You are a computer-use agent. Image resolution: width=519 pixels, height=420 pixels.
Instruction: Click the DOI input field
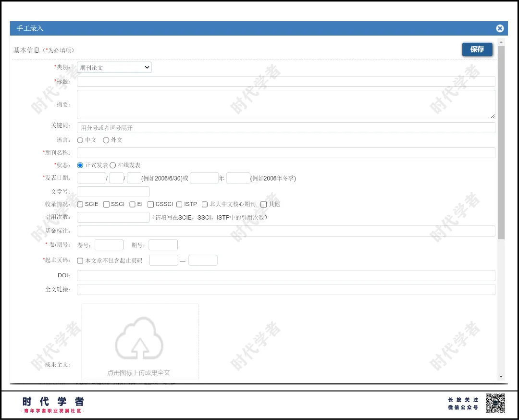[x=286, y=275]
